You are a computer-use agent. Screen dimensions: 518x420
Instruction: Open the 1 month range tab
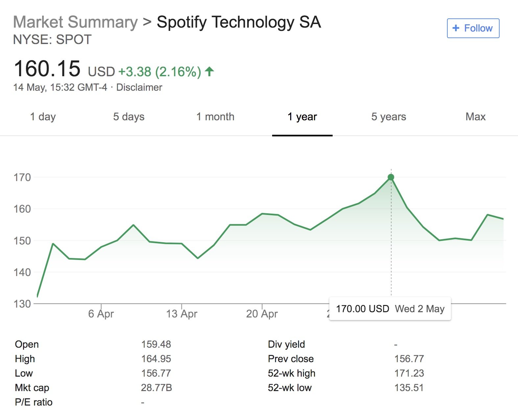tap(215, 117)
